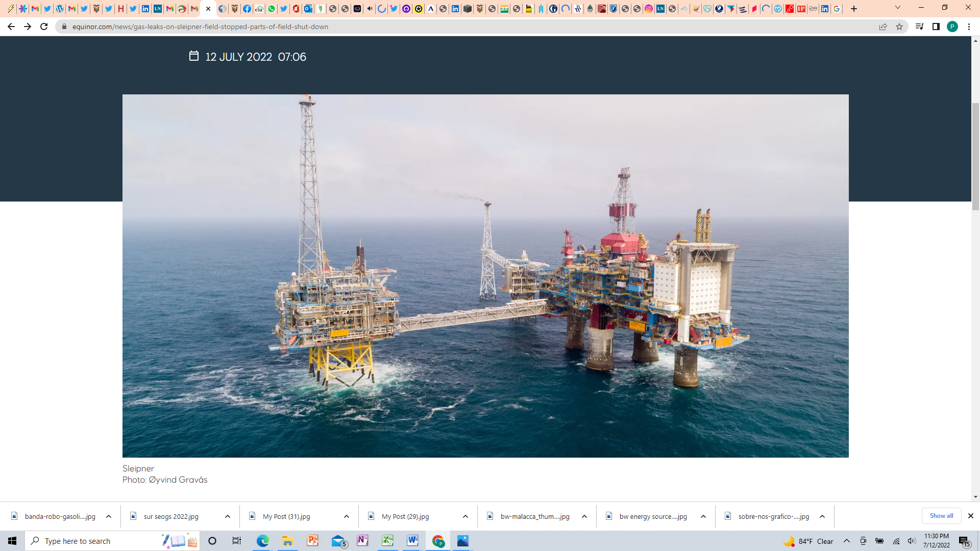This screenshot has width=980, height=551.
Task: Close the downloads bar
Action: pyautogui.click(x=971, y=516)
